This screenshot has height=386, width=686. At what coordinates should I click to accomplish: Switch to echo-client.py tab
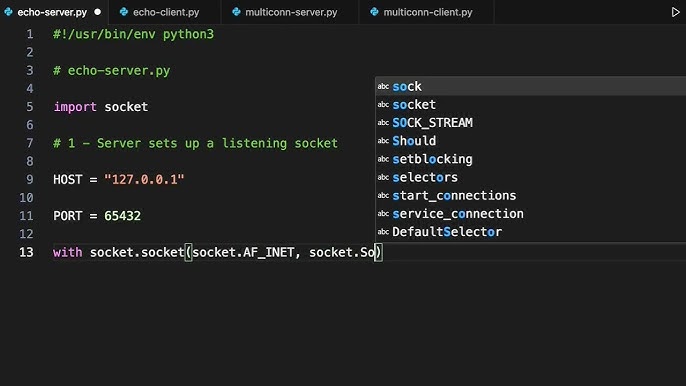[x=164, y=12]
